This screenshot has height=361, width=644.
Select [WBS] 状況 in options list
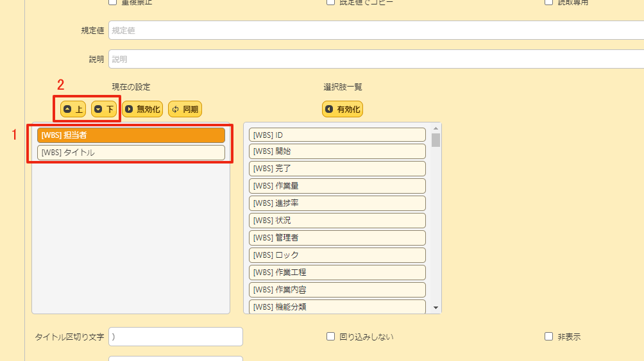pos(337,220)
